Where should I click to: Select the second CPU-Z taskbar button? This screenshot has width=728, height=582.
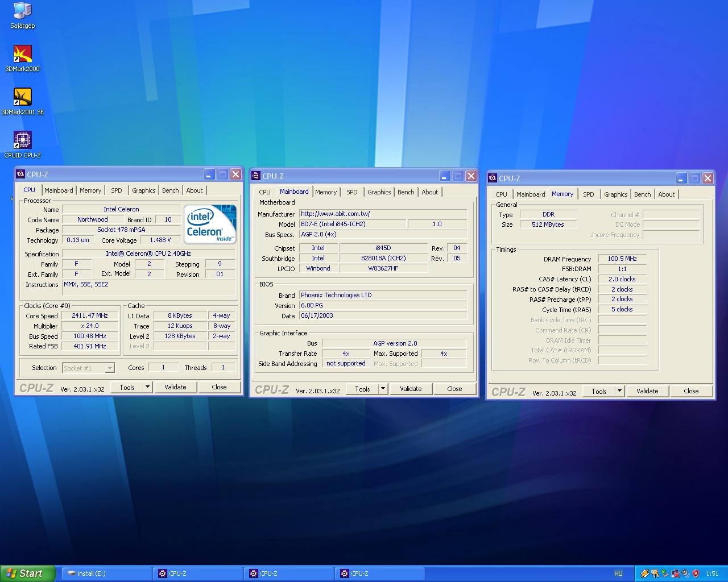(289, 573)
